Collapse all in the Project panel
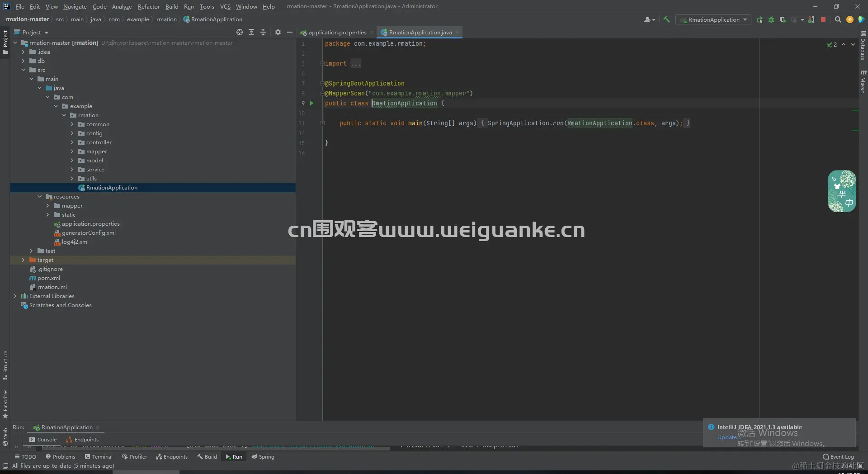 263,32
